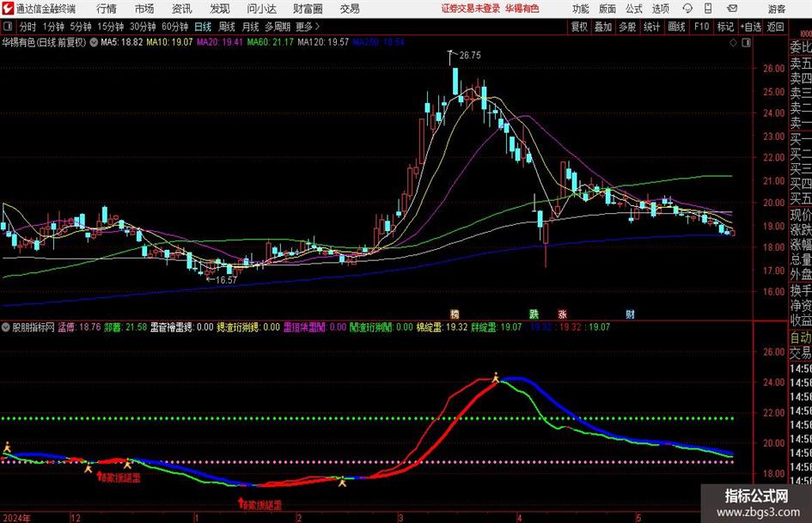This screenshot has height=523, width=812.
Task: Click the 证券交易未登录 login link
Action: pos(471,9)
